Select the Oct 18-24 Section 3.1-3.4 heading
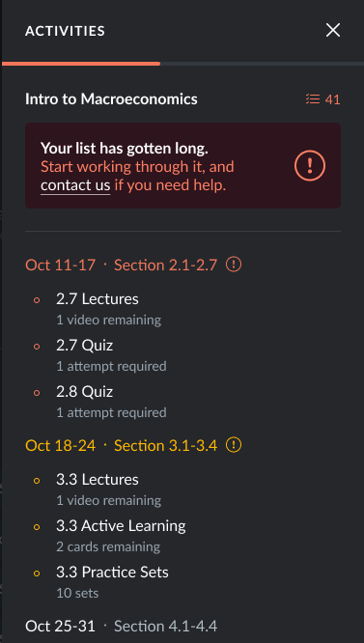 click(121, 445)
